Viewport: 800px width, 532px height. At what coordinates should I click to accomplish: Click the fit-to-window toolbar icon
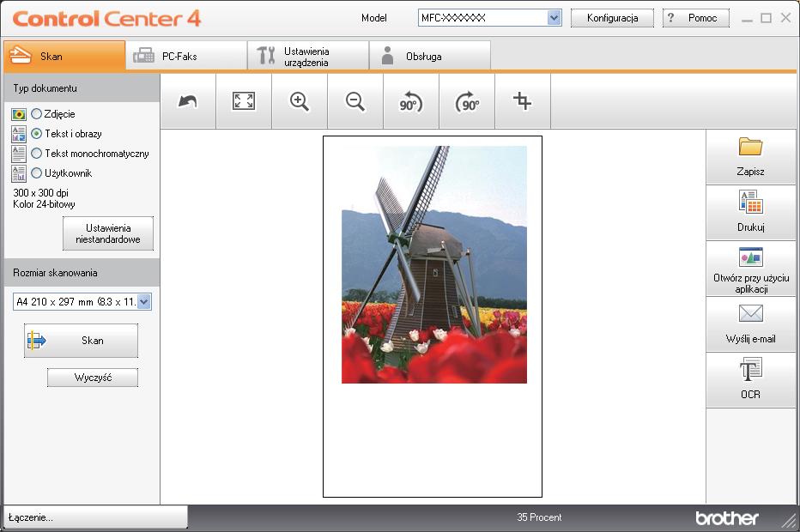click(244, 101)
